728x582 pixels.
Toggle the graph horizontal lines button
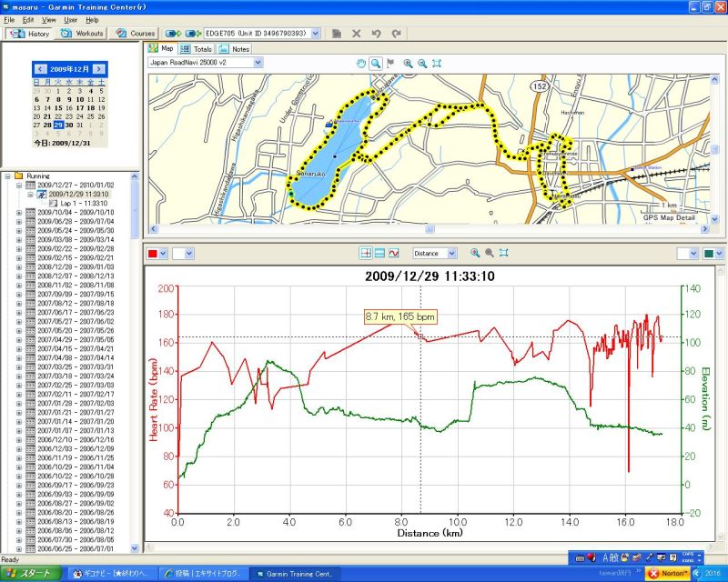pyautogui.click(x=379, y=253)
